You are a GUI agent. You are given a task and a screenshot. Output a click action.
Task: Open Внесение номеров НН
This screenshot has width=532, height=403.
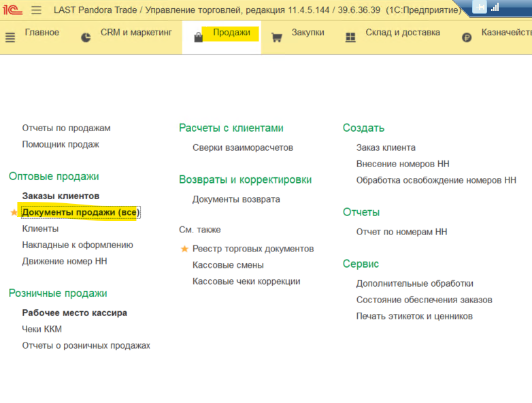click(403, 164)
